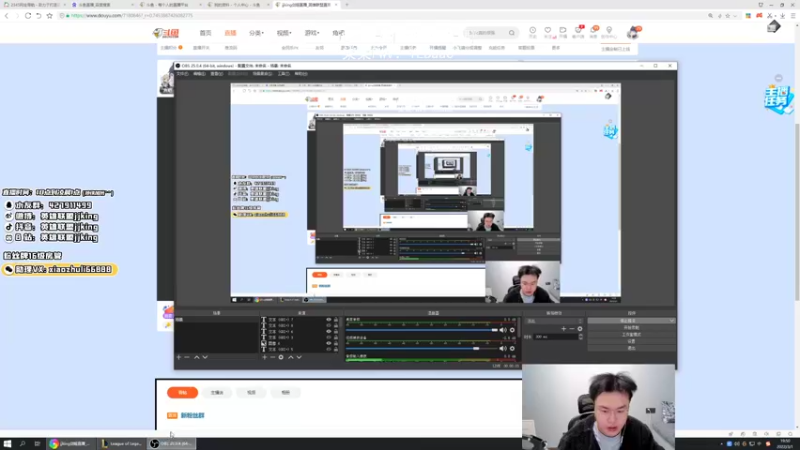Click the search magnifier in Douyu search box

511,33
